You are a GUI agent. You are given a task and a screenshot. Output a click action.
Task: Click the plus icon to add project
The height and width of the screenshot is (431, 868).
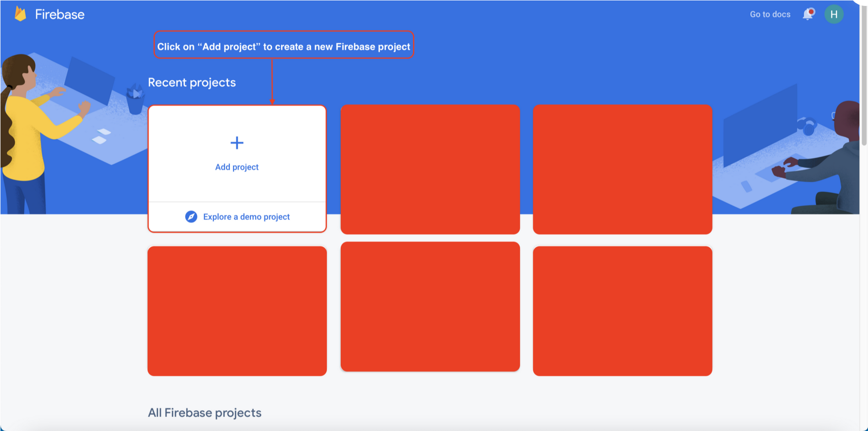point(237,143)
